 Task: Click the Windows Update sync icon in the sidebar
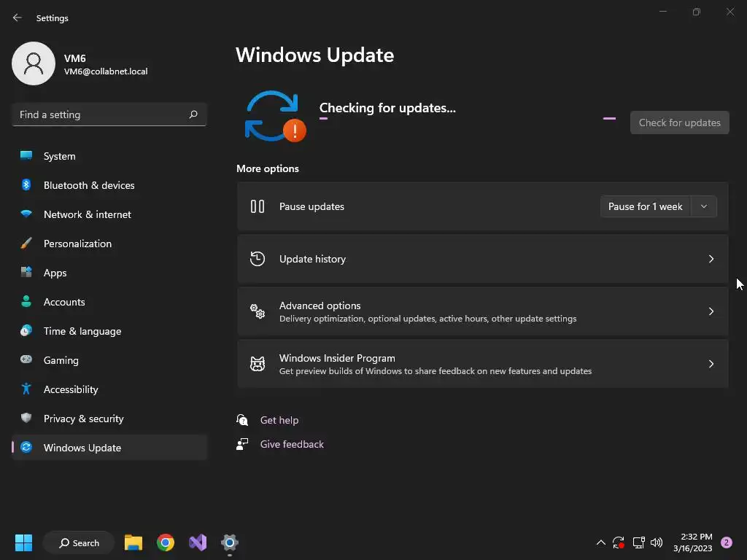point(26,447)
